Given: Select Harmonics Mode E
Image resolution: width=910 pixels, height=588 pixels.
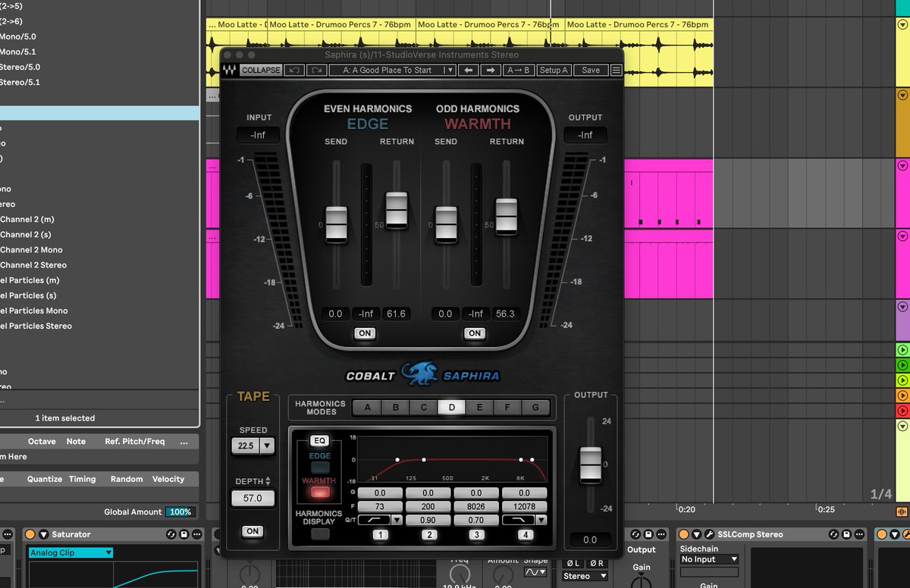Looking at the screenshot, I should [x=479, y=408].
